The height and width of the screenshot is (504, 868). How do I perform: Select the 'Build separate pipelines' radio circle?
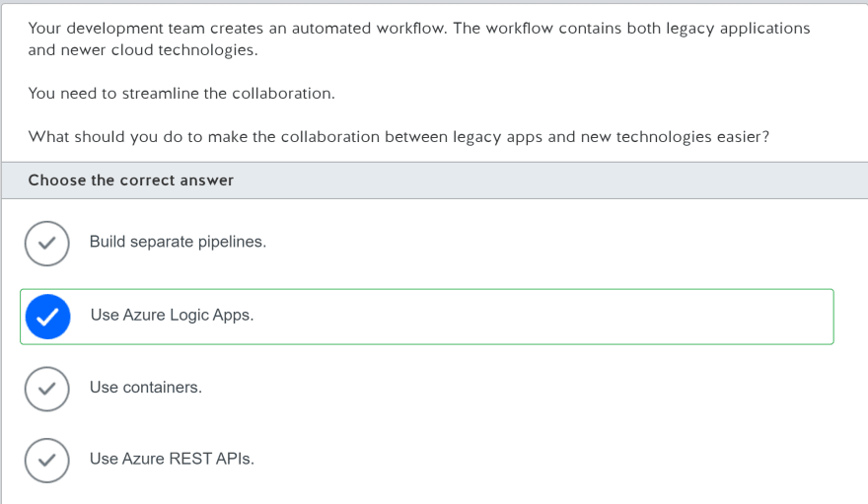click(x=47, y=244)
